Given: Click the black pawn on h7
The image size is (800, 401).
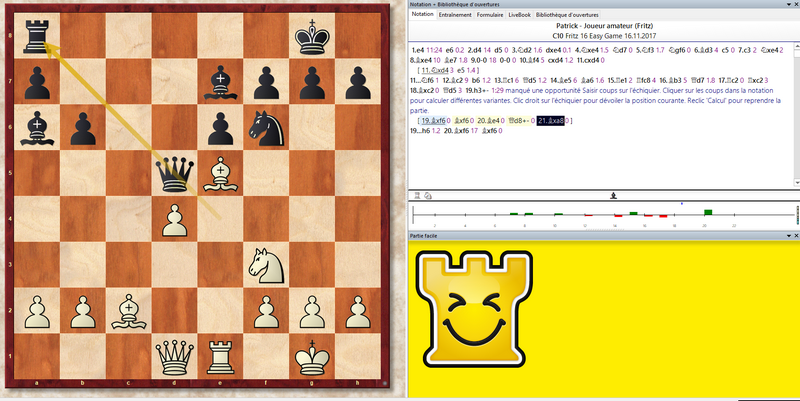Looking at the screenshot, I should click(x=358, y=82).
